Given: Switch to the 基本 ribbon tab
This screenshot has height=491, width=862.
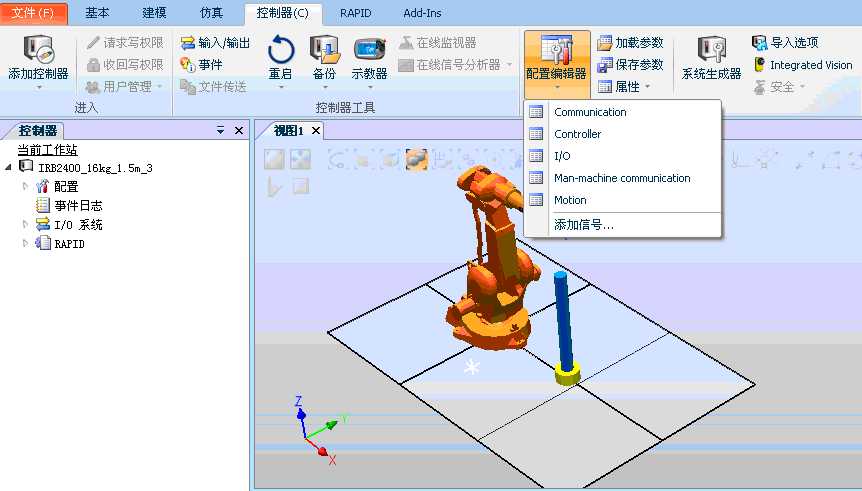Looking at the screenshot, I should (x=97, y=13).
